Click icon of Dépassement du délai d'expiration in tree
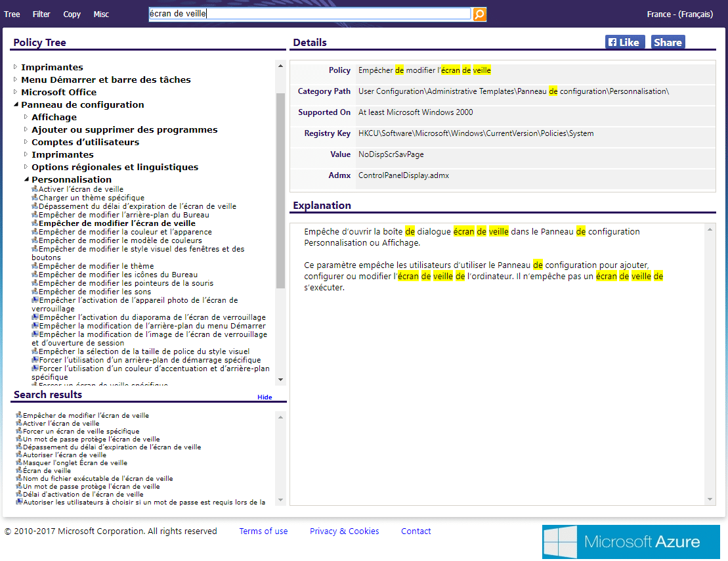This screenshot has width=728, height=561. pyautogui.click(x=35, y=206)
